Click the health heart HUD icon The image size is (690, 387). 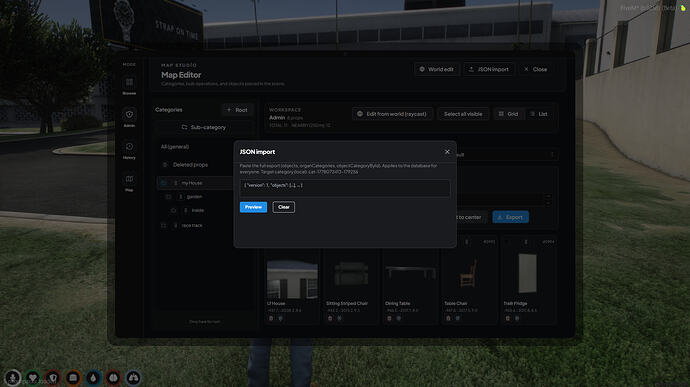(33, 377)
